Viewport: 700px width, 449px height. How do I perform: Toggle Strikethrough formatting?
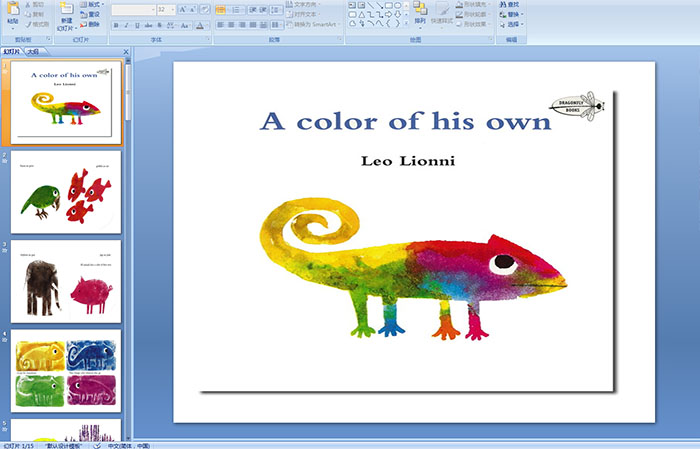149,25
